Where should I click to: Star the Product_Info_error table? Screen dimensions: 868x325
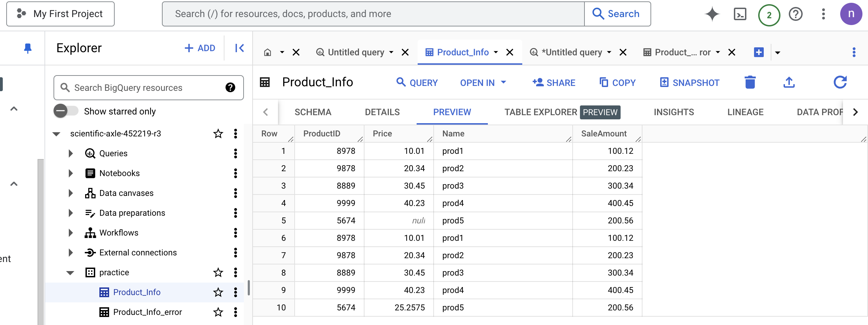point(218,312)
